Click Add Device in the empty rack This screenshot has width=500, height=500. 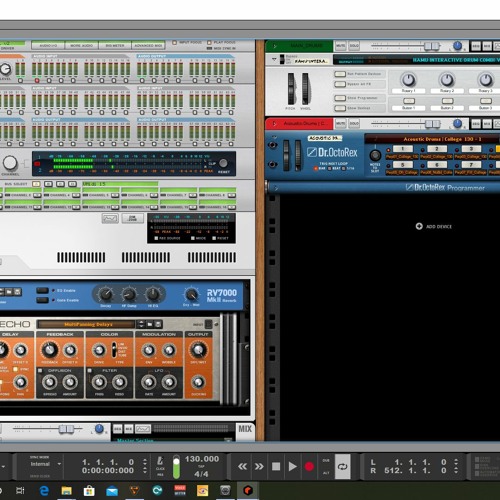(434, 226)
